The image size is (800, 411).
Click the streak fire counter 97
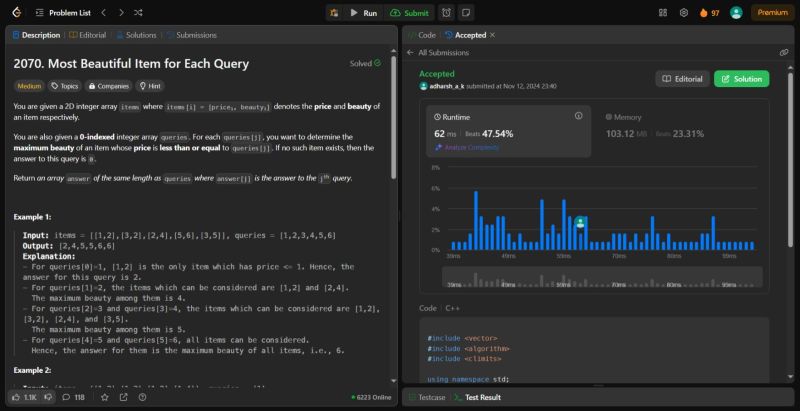click(x=709, y=13)
